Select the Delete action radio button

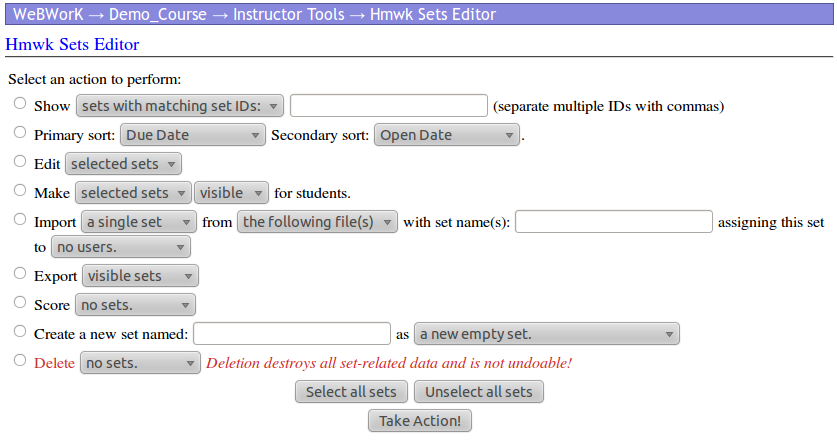coord(20,360)
